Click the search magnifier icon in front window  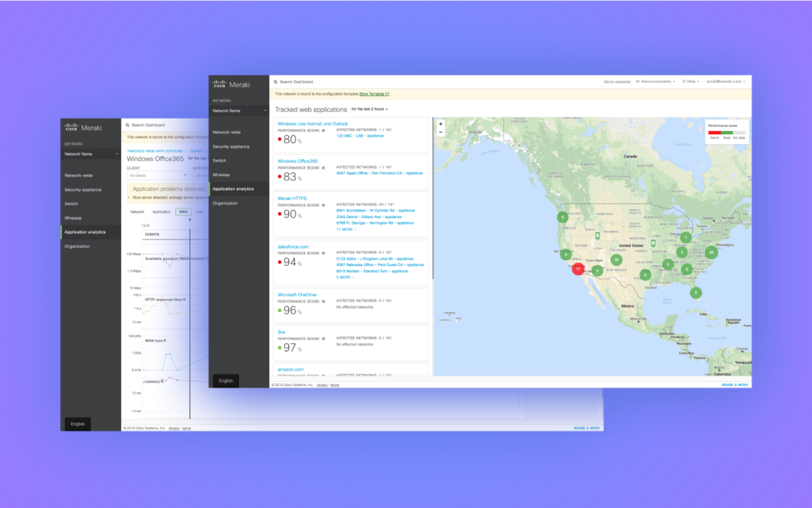[276, 82]
